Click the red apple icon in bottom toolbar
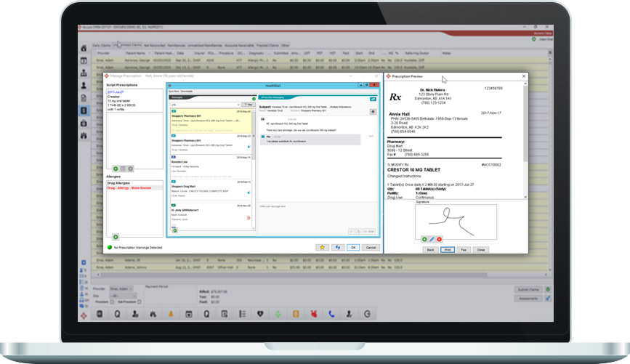The image size is (630, 364). [x=314, y=314]
